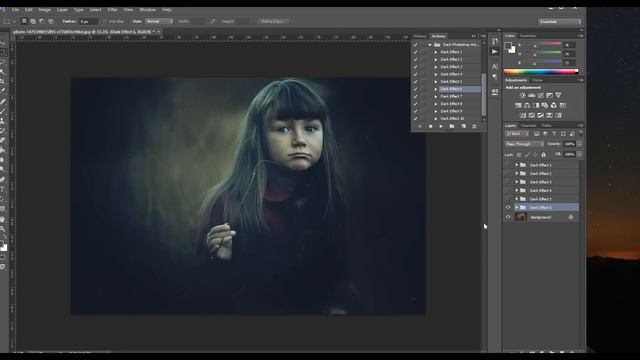Open the Window menu
The image size is (640, 360).
click(147, 9)
